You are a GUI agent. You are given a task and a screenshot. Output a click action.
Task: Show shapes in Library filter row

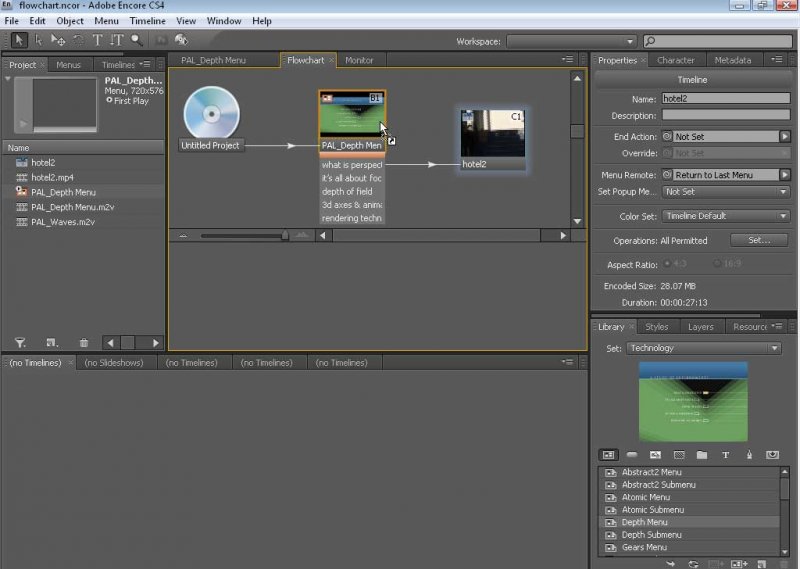tap(749, 455)
